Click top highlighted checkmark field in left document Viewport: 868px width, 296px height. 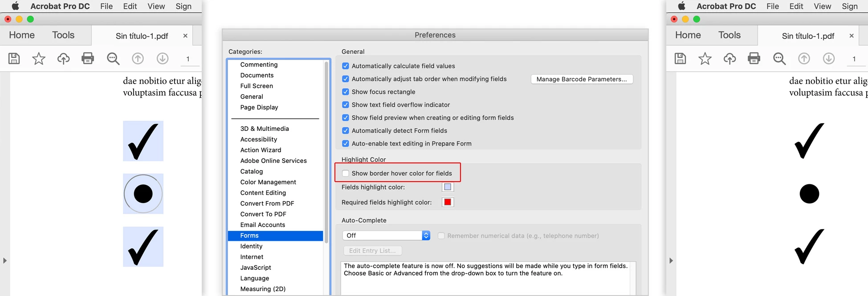click(x=143, y=141)
